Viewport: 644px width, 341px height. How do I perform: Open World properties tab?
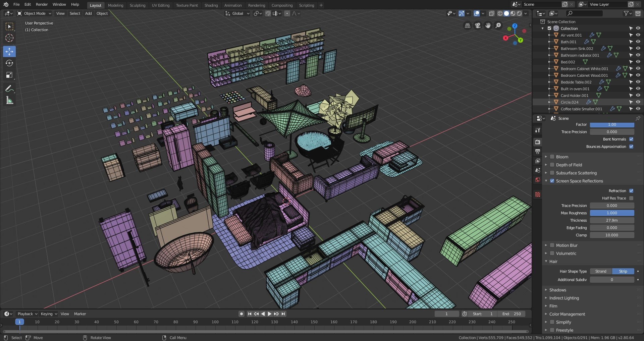click(538, 180)
